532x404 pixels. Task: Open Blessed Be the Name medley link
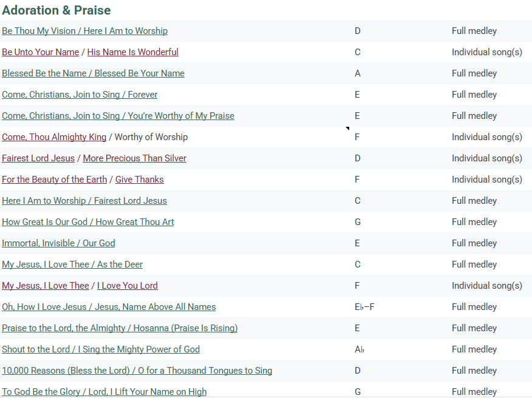pyautogui.click(x=93, y=73)
